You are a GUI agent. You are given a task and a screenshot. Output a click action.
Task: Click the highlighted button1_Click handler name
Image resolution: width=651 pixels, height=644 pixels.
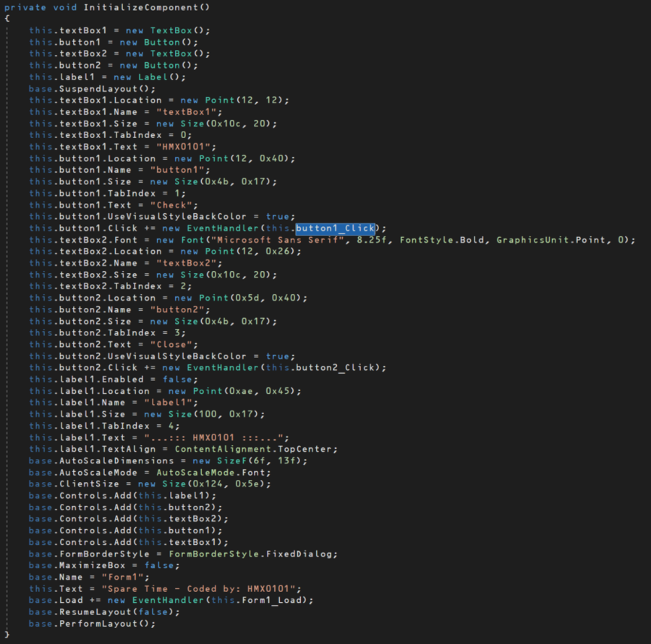coord(335,228)
